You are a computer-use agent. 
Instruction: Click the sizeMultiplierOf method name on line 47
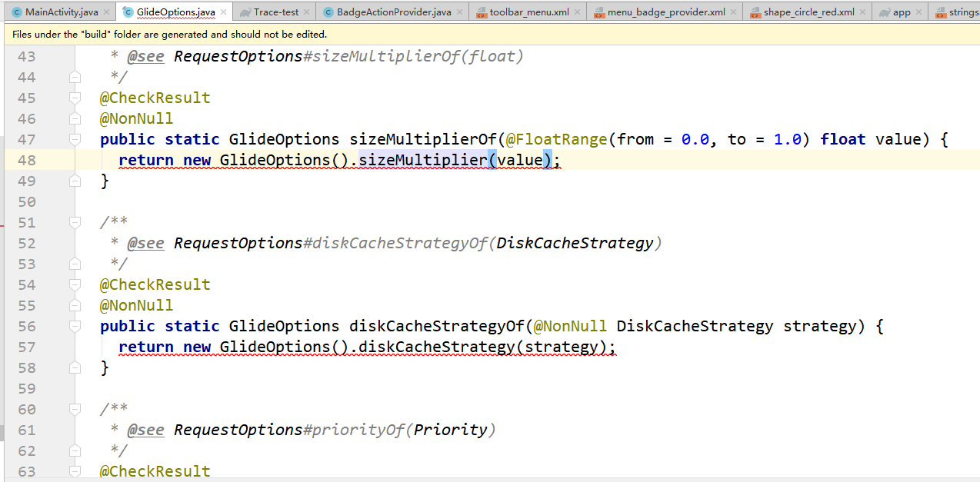(423, 139)
